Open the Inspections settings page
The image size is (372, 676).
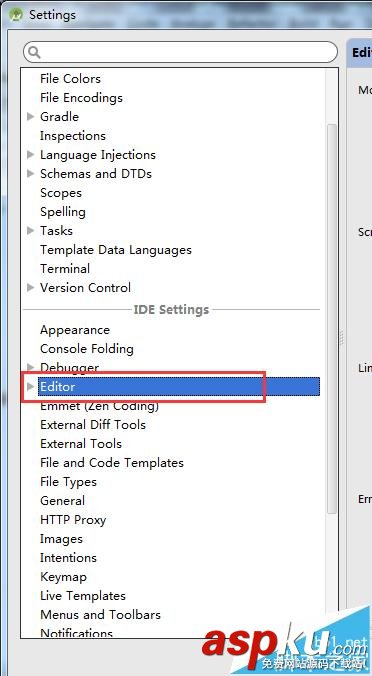tap(73, 135)
